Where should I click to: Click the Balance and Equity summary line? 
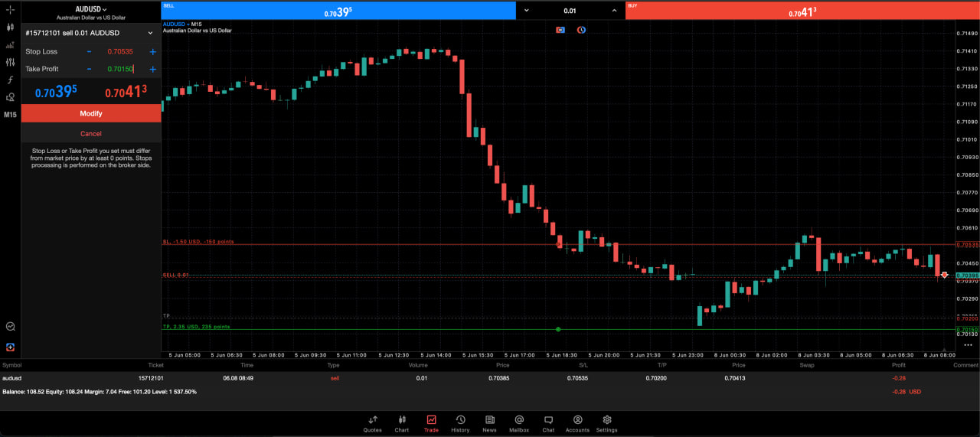(x=100, y=392)
